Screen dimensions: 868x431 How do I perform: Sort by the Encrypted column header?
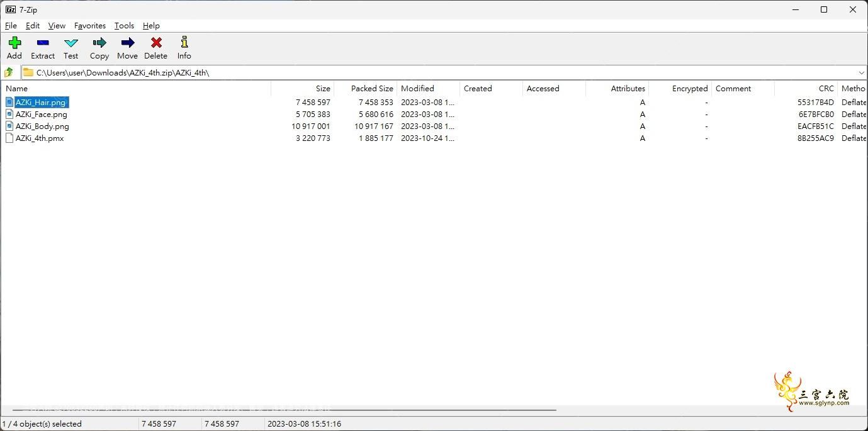coord(680,89)
